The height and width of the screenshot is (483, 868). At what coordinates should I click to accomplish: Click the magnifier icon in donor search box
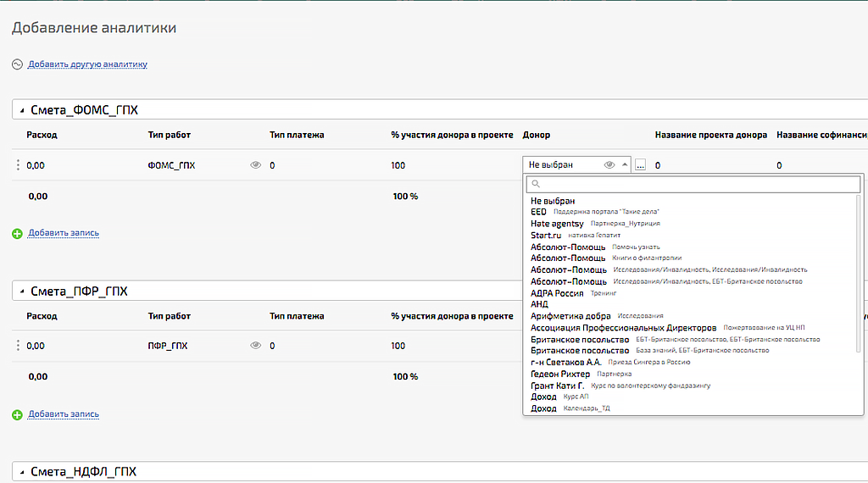coord(534,184)
